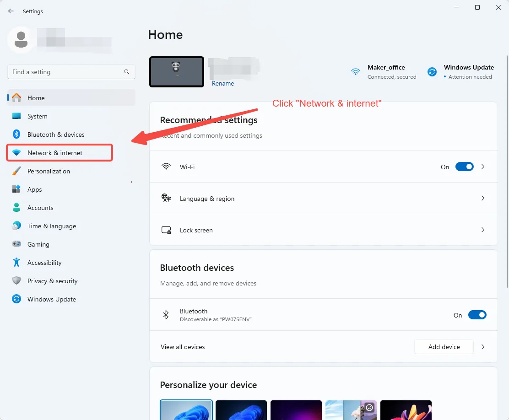This screenshot has width=509, height=420.
Task: Turn off the Wi-Fi toggle
Action: 464,167
